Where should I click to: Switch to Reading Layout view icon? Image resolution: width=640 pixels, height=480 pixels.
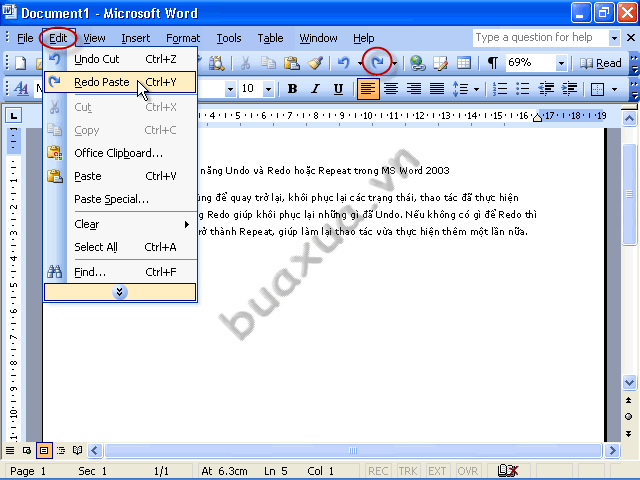[x=77, y=451]
